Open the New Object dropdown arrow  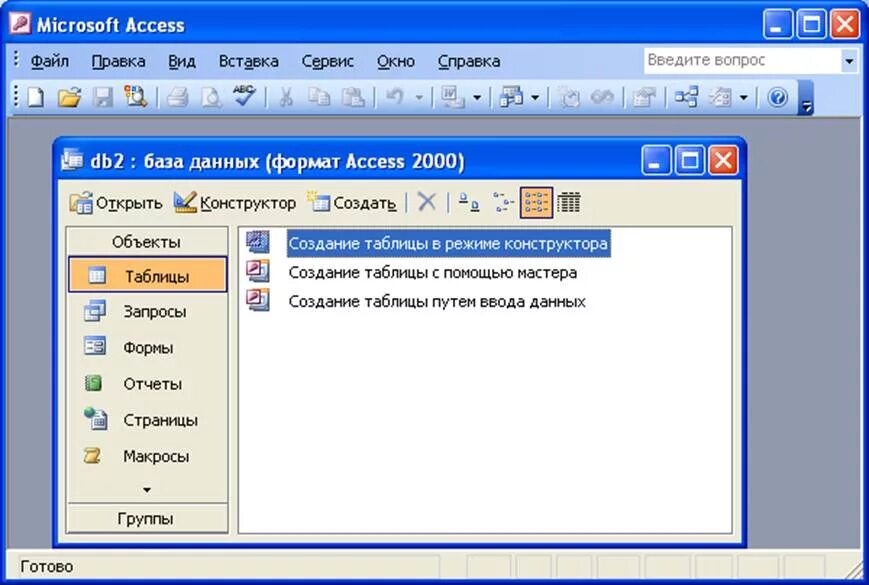tap(744, 98)
